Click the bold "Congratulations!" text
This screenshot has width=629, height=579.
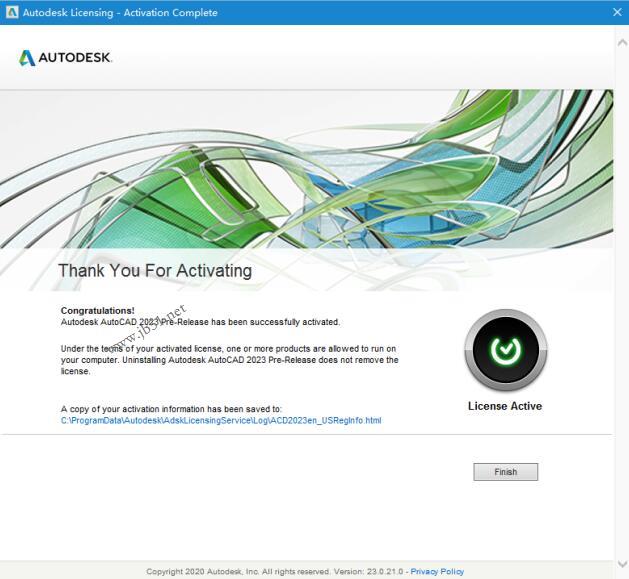click(97, 311)
